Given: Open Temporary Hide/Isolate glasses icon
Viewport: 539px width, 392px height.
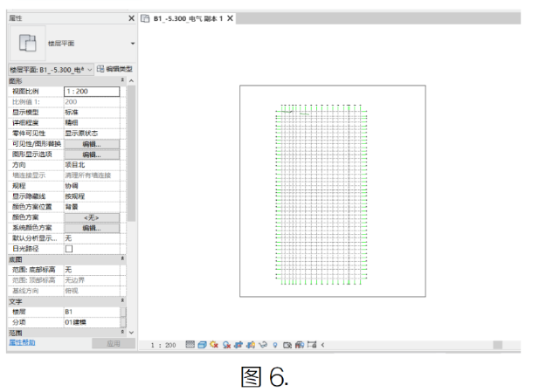Looking at the screenshot, I should [263, 345].
